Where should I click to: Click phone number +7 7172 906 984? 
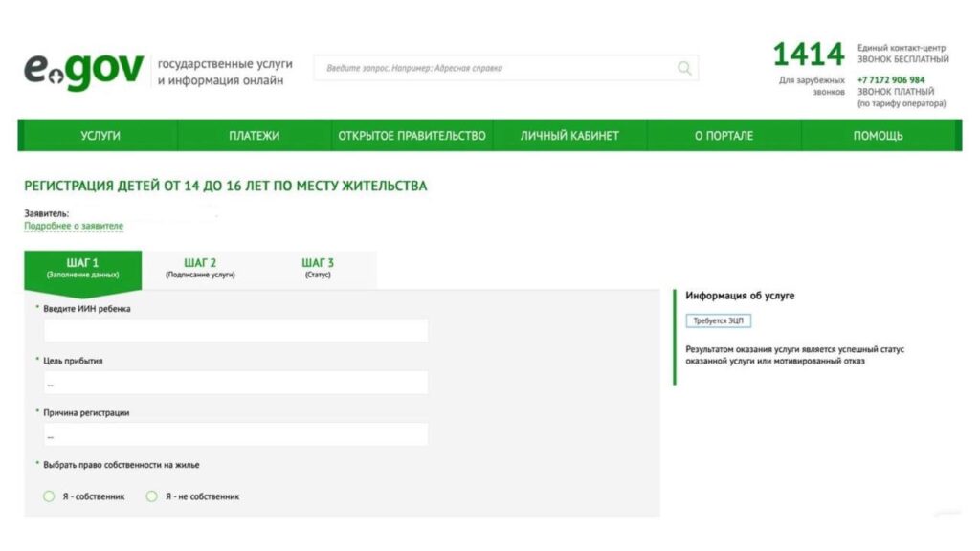coord(891,80)
